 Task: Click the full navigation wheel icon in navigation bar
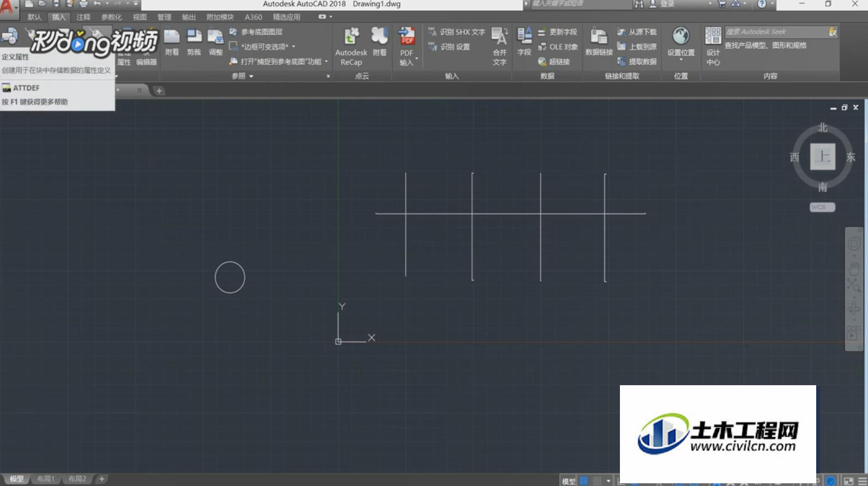pyautogui.click(x=854, y=244)
